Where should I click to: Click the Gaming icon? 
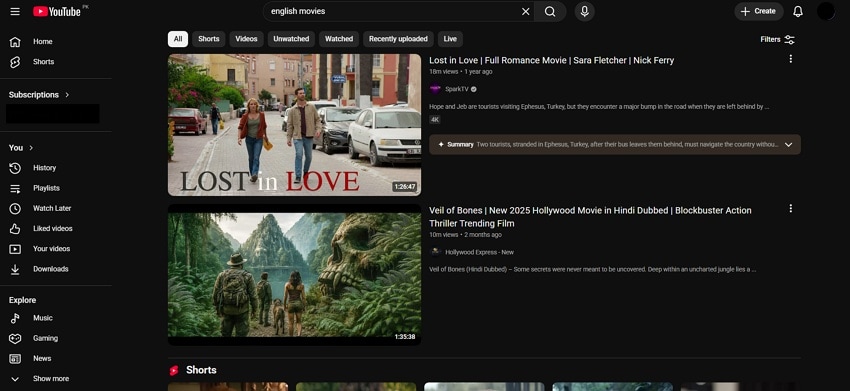point(15,338)
